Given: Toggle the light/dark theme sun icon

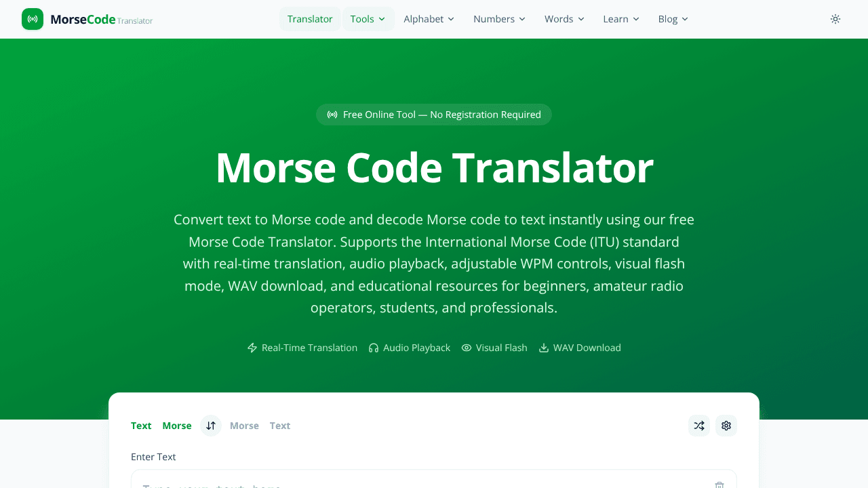Looking at the screenshot, I should click(835, 19).
